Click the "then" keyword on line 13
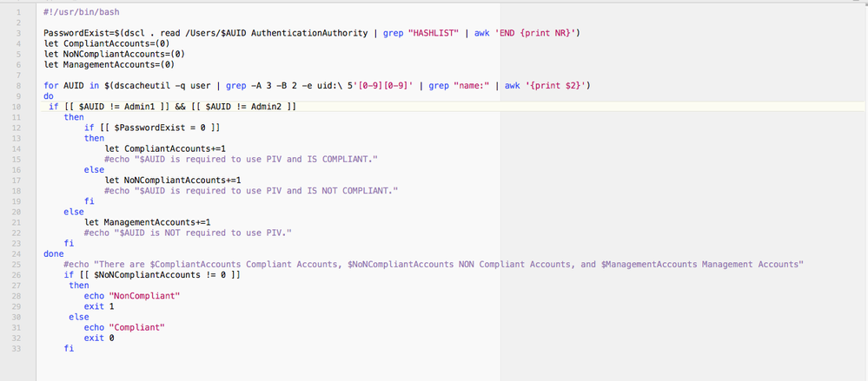Screen dimensions: 868x381 [x=94, y=138]
